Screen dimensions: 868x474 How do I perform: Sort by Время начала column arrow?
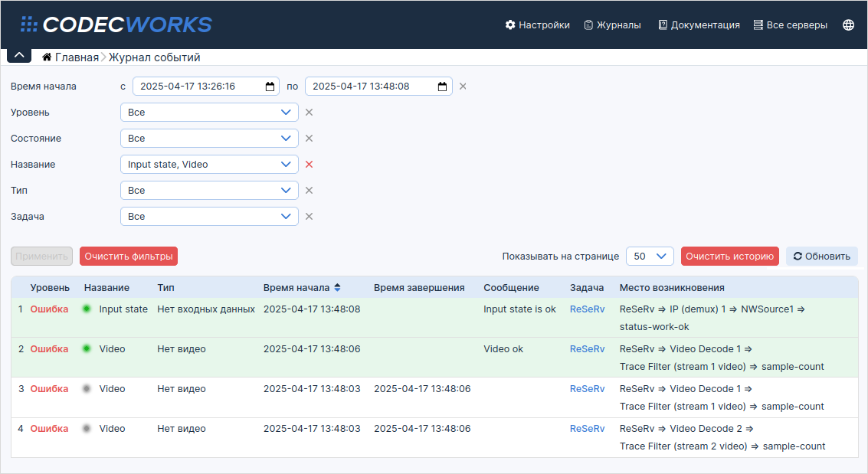[x=337, y=288]
